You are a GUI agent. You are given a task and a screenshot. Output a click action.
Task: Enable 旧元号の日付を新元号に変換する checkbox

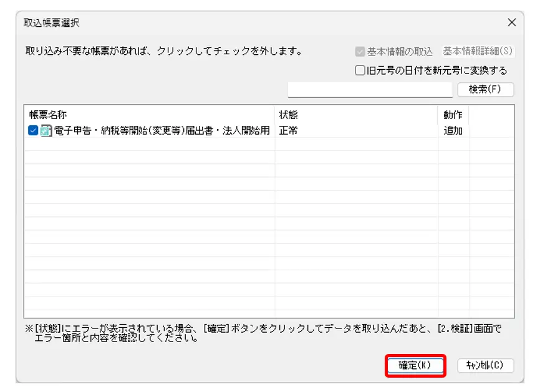[x=360, y=70]
